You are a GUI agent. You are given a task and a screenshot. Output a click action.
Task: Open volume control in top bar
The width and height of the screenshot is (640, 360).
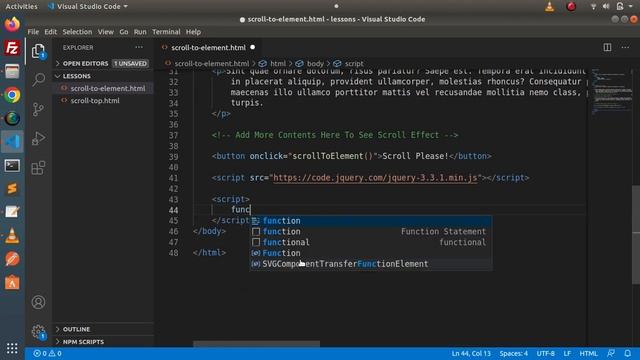click(606, 7)
